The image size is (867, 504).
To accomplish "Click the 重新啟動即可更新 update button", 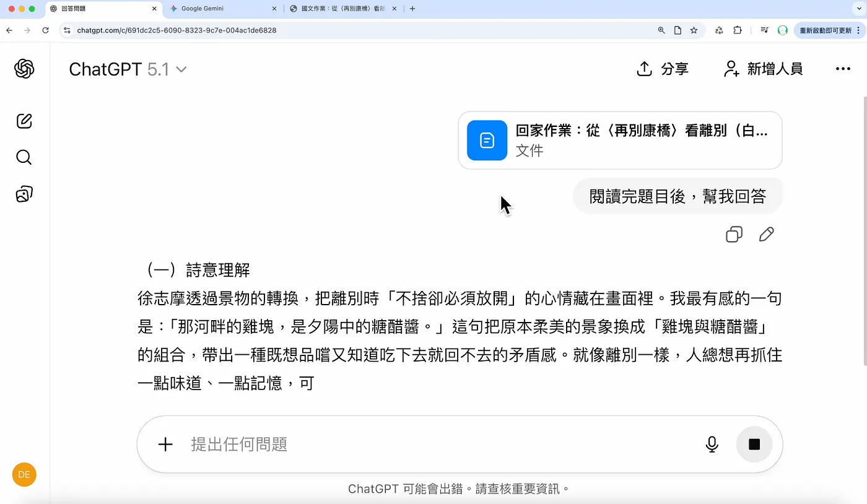I will click(x=829, y=30).
